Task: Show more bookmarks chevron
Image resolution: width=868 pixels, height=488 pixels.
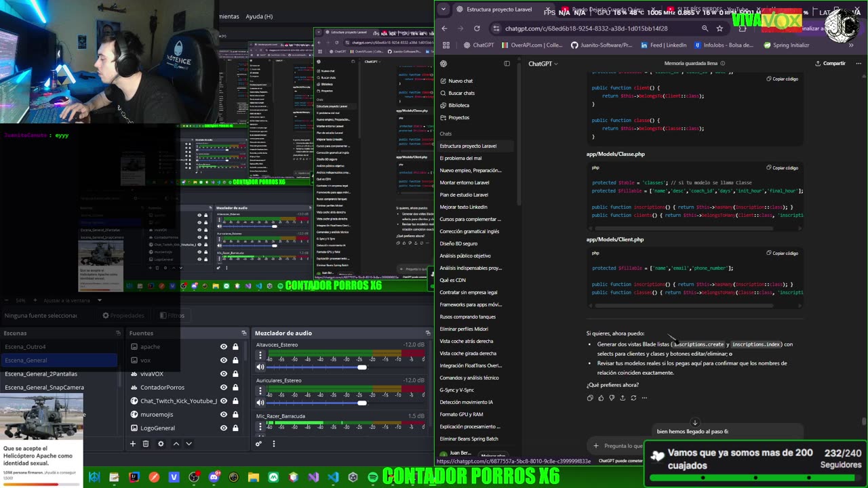Action: point(851,45)
